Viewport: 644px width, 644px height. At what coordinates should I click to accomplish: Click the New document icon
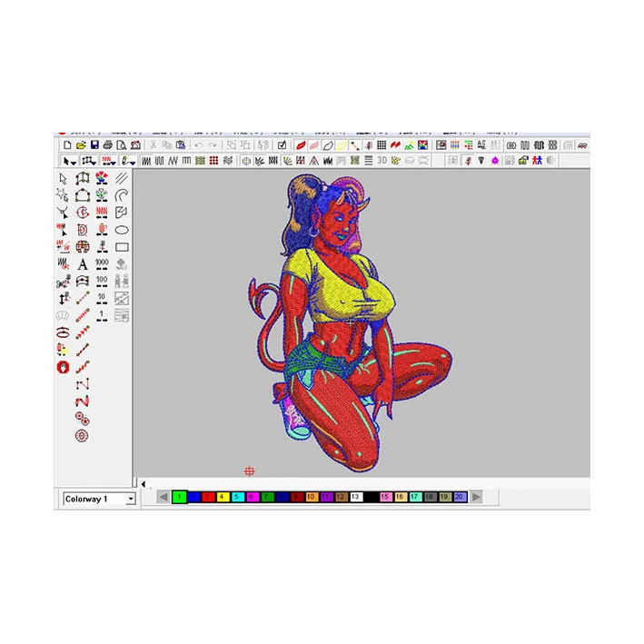point(66,145)
